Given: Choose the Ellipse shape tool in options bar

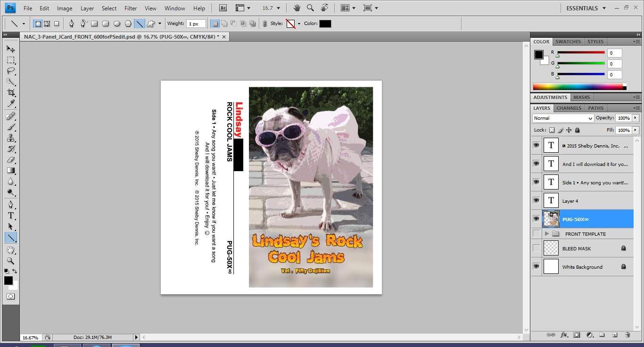Looking at the screenshot, I should click(116, 24).
